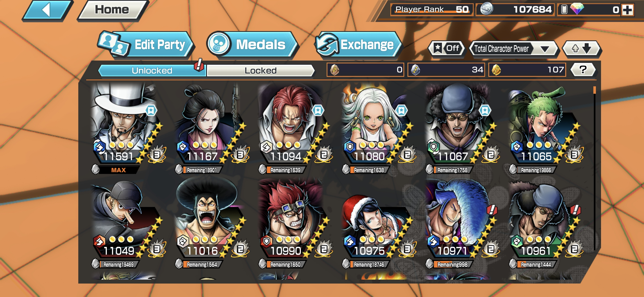Toggle ascending/descending sort order arrows
Screen dimensions: 644x297
click(582, 48)
